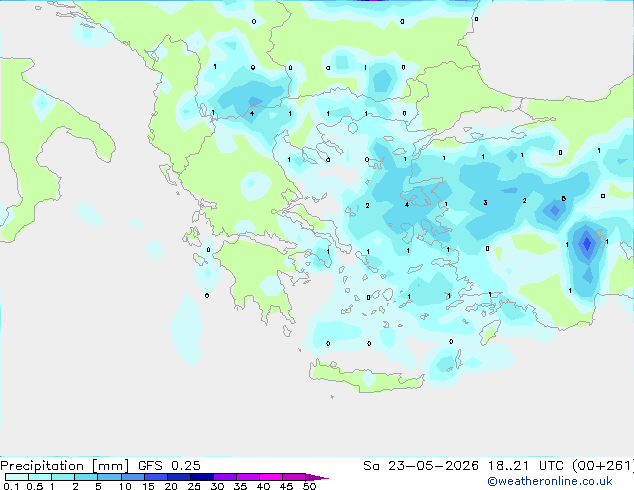634x490 pixels.
Task: Select the 40–45 mm bright magenta swatch
Action: [x=271, y=477]
